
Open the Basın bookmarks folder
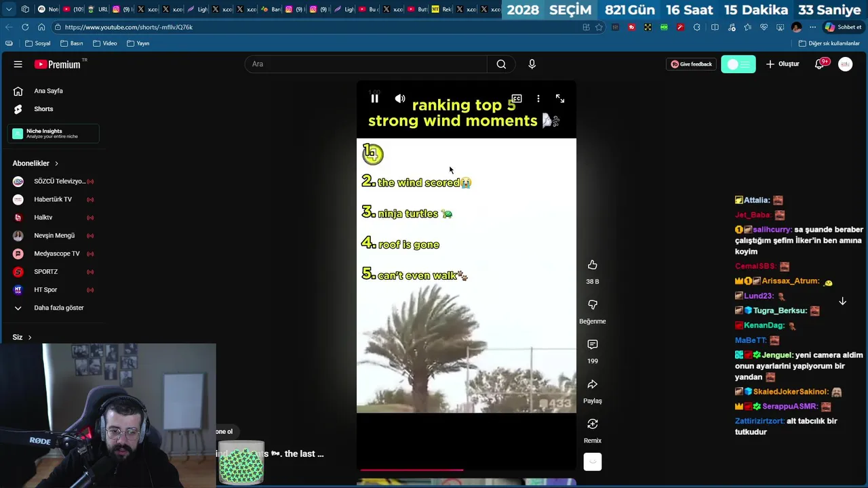tap(71, 43)
